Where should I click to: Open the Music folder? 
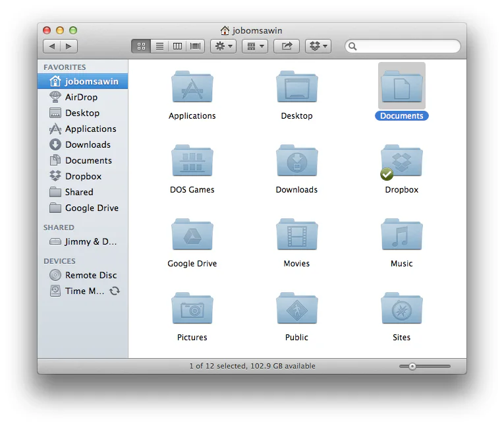(x=402, y=235)
